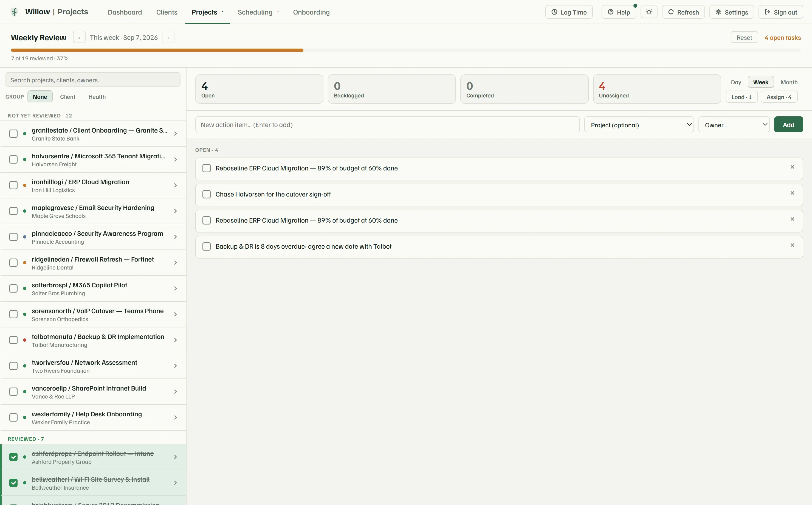The width and height of the screenshot is (812, 505).
Task: Open the vanceroellp SharePoint Intranet chevron
Action: click(175, 392)
